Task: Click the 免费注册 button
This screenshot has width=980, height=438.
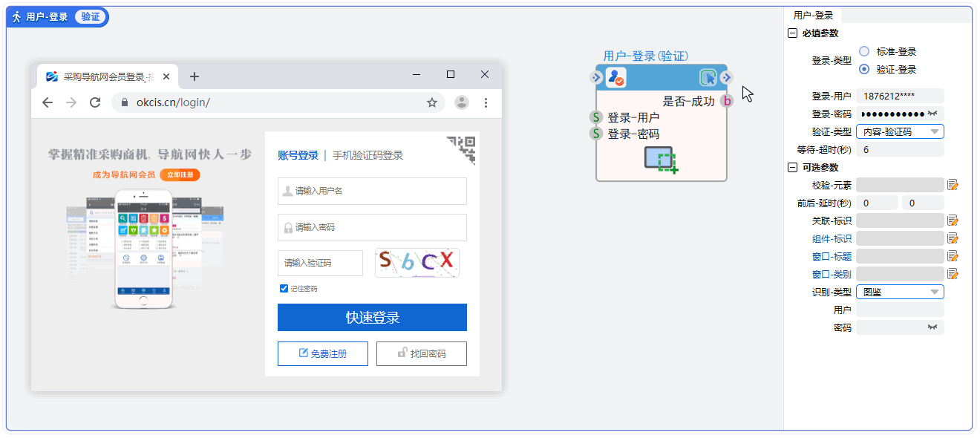Action: tap(323, 353)
